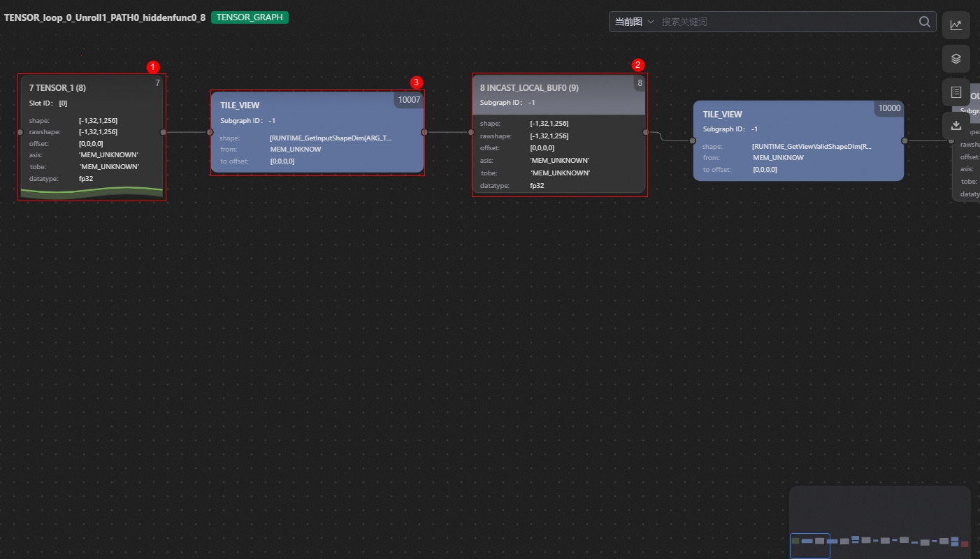Click red annotation badge number 3
Viewport: 980px width, 559px height.
coord(417,82)
